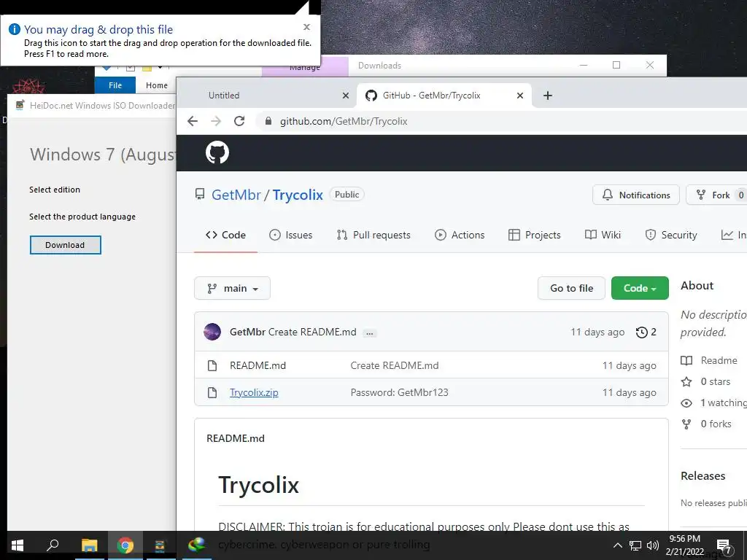Open Notifications for the repository
Image resolution: width=747 pixels, height=560 pixels.
pyautogui.click(x=635, y=195)
